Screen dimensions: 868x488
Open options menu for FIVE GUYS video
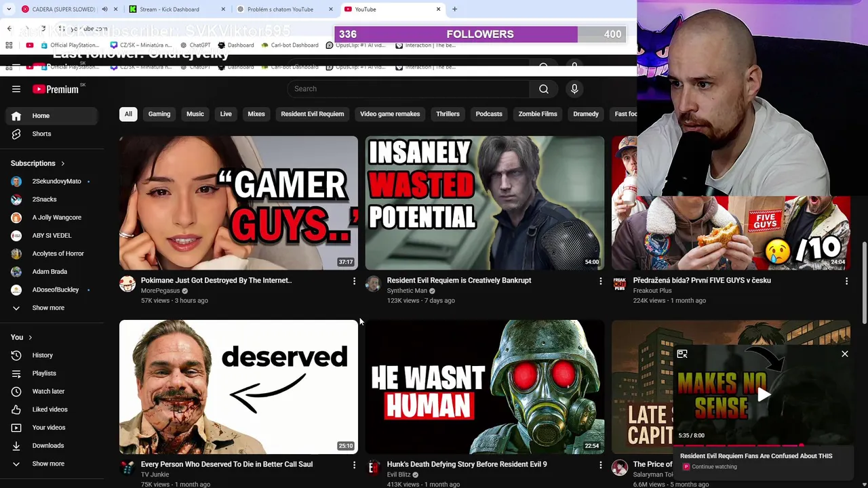pyautogui.click(x=846, y=281)
